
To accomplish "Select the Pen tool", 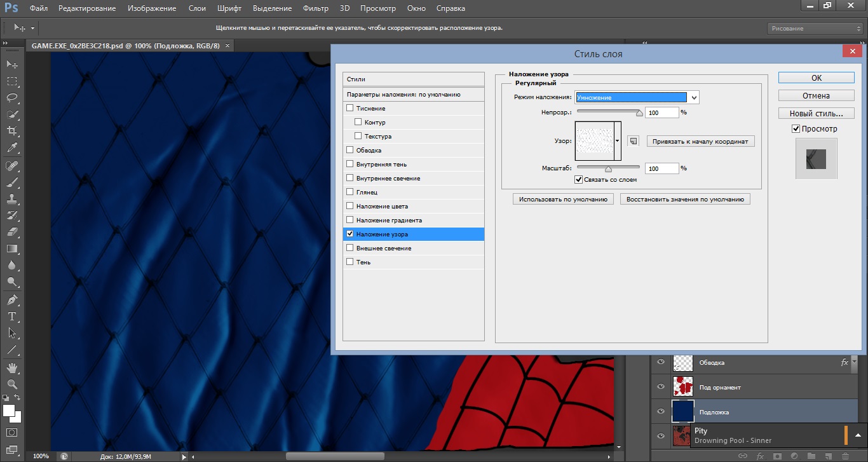I will pos(12,300).
